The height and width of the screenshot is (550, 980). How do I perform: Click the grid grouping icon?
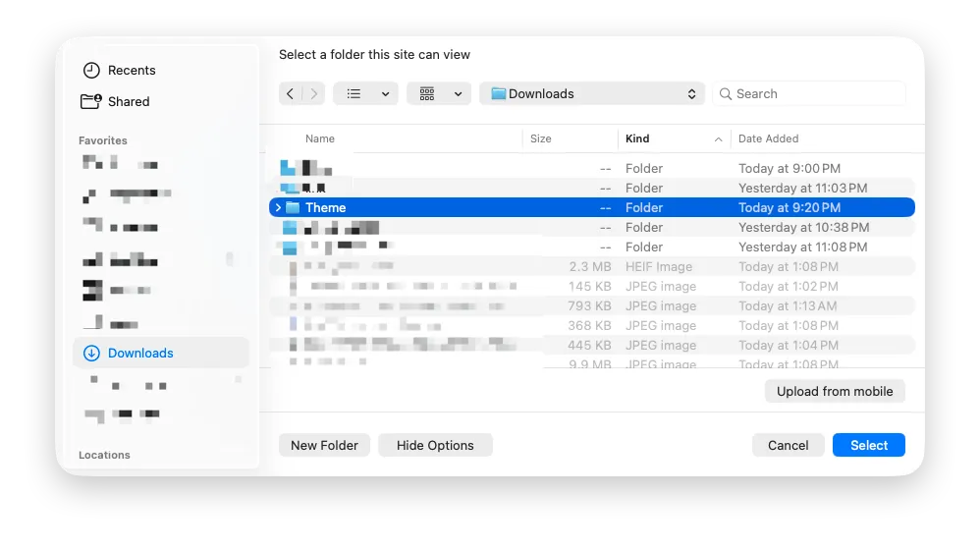(427, 93)
